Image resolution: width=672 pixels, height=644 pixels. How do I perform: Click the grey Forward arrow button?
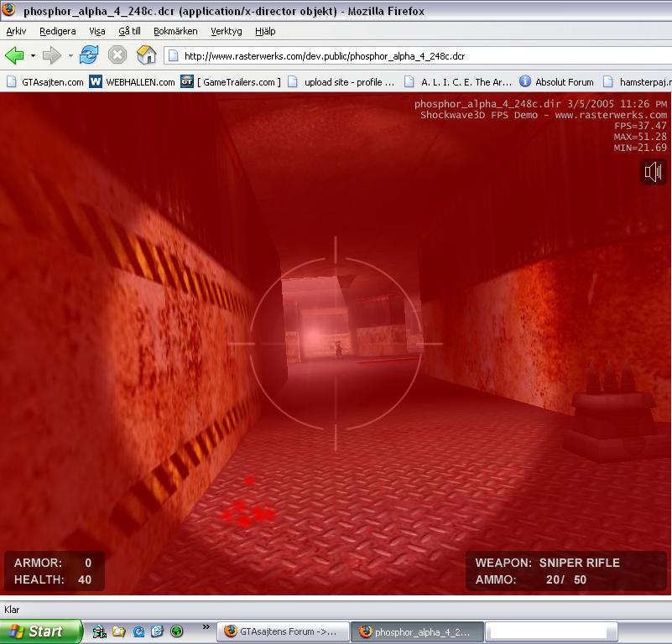click(52, 55)
